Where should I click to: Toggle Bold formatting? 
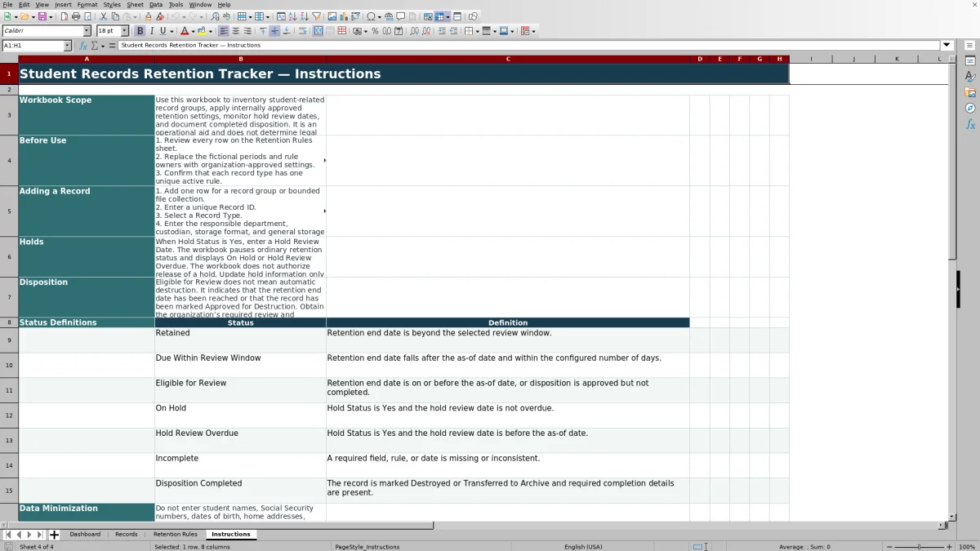(140, 31)
